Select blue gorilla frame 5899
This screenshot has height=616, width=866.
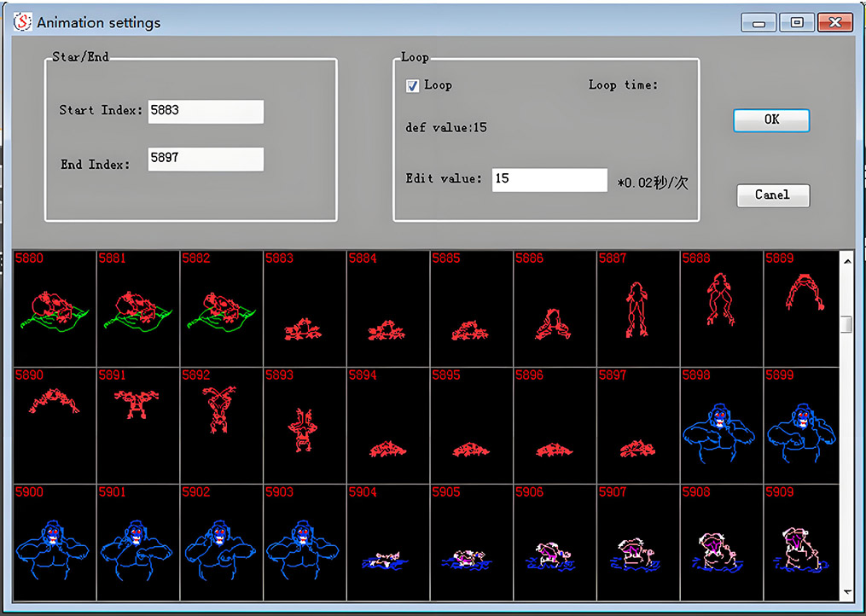pos(801,425)
